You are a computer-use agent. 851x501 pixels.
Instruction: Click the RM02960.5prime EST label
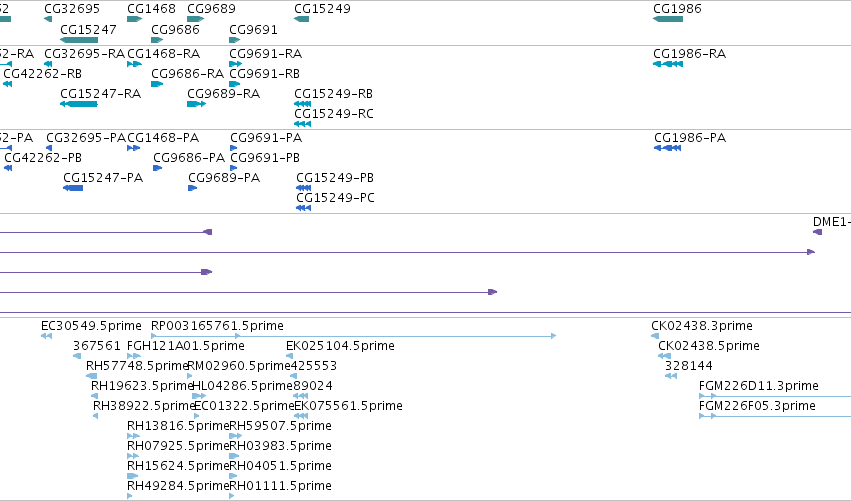click(x=239, y=366)
